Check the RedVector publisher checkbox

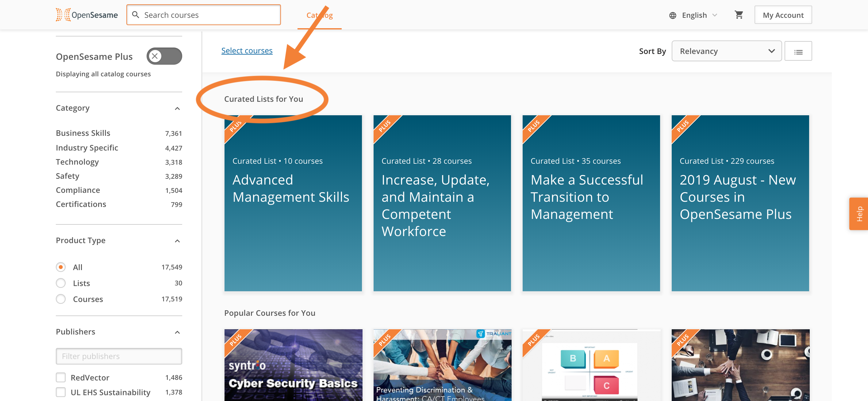click(61, 377)
